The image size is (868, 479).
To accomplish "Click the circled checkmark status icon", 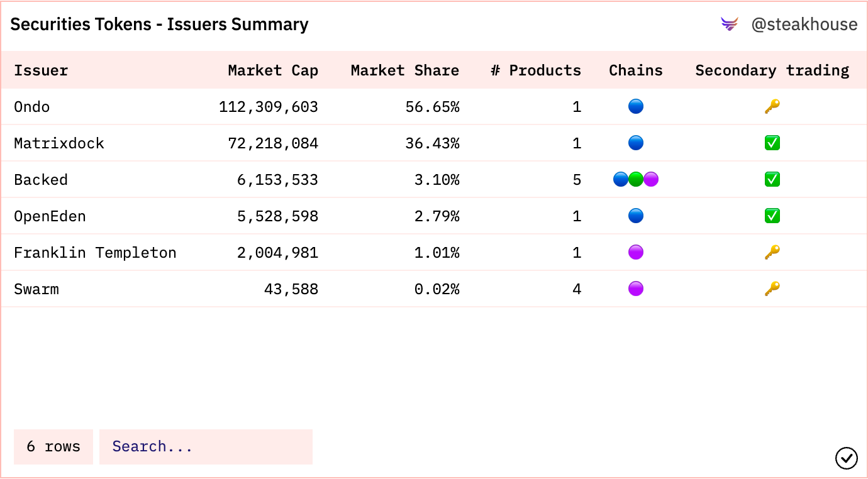I will coord(847,458).
